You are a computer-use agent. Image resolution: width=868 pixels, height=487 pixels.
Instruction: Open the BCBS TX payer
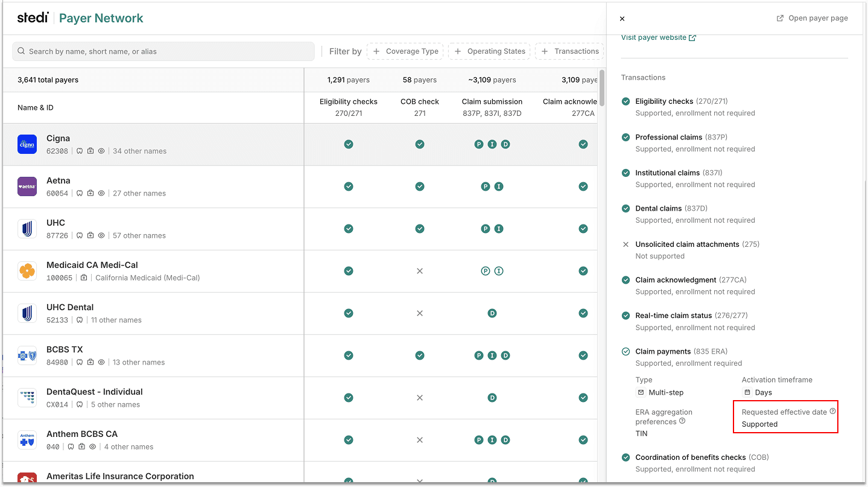pos(65,349)
